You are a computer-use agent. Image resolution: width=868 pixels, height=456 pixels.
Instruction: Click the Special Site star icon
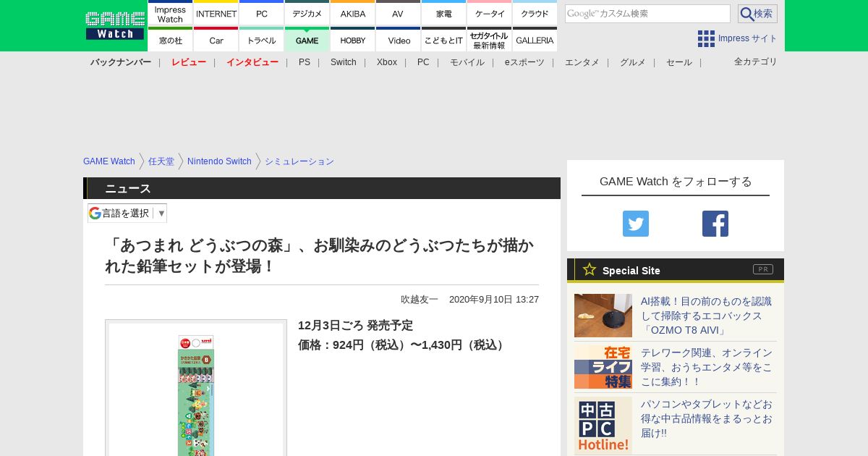(590, 269)
